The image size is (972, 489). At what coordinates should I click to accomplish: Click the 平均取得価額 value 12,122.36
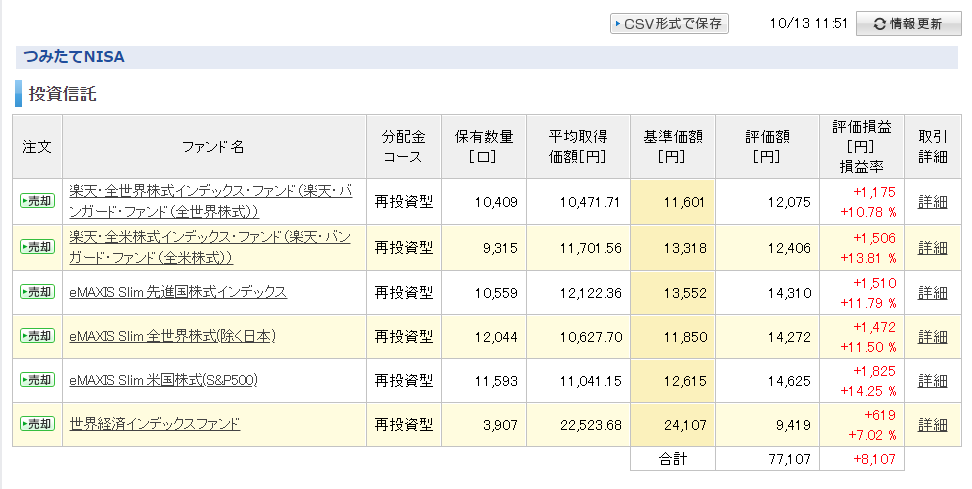(590, 293)
